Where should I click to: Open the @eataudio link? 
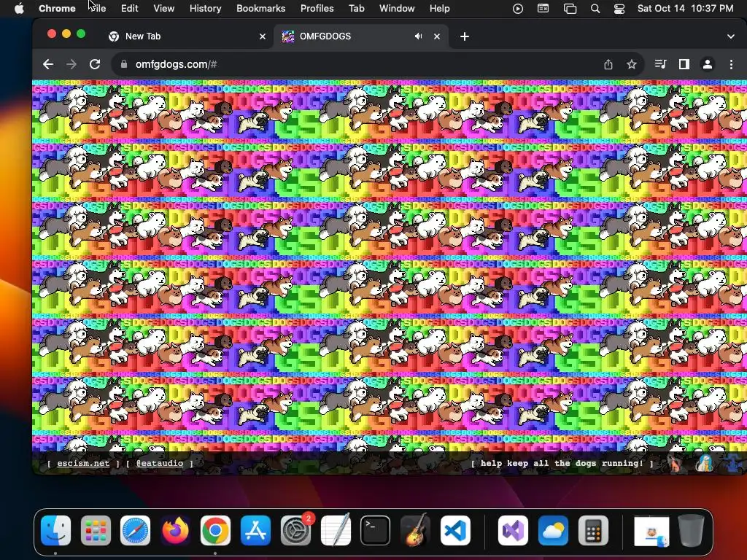click(x=160, y=463)
